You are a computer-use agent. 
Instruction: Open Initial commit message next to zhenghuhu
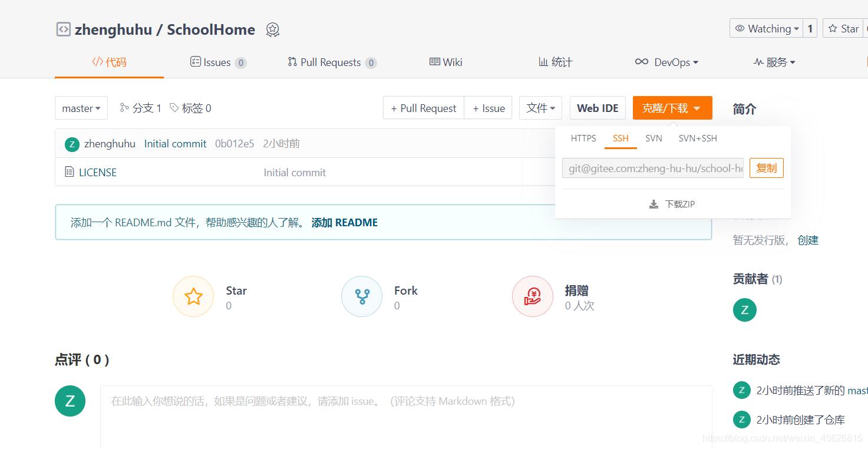tap(175, 144)
